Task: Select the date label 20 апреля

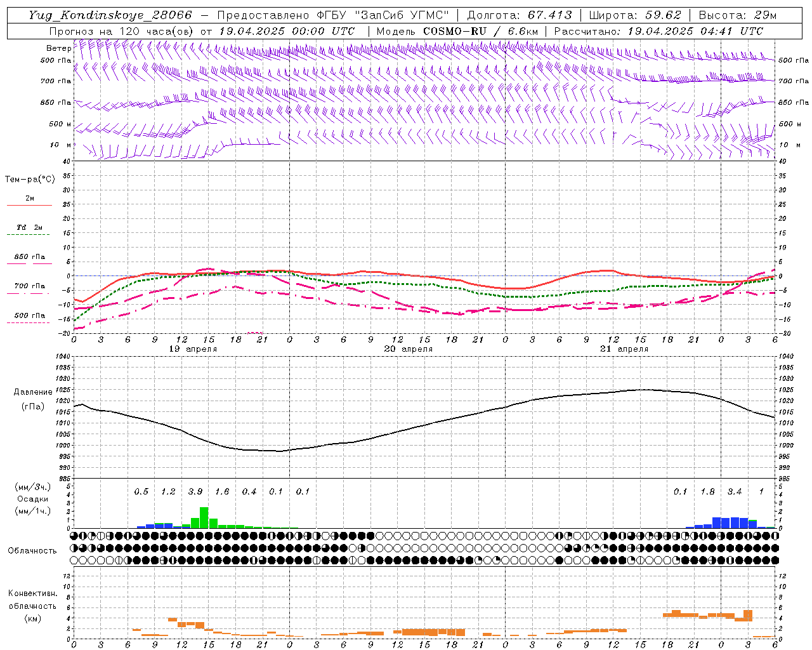Action: (x=409, y=349)
